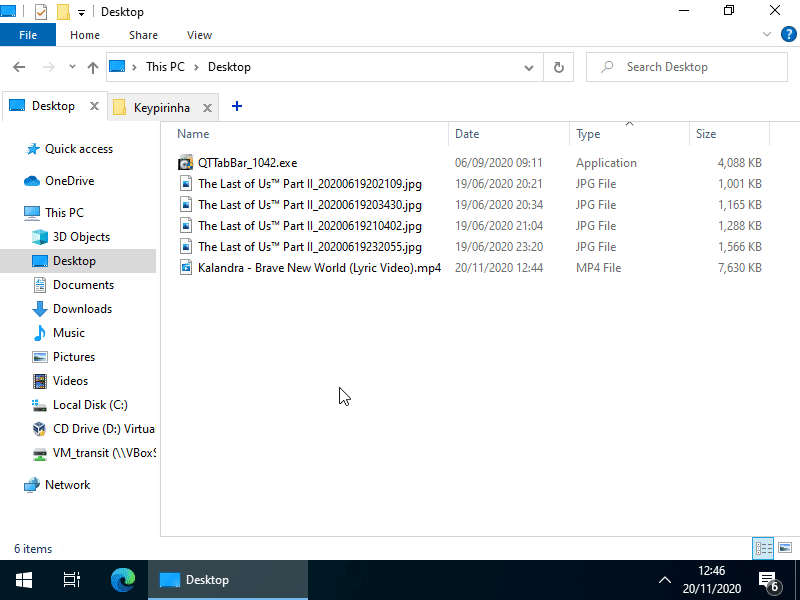Image resolution: width=800 pixels, height=600 pixels.
Task: Open Task View on the taskbar
Action: click(72, 580)
